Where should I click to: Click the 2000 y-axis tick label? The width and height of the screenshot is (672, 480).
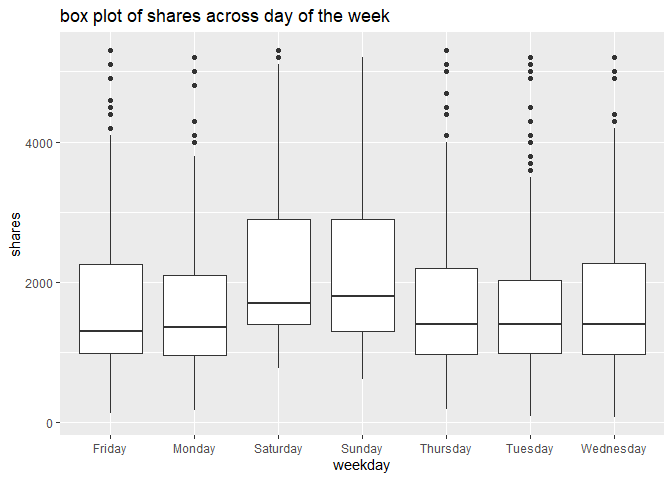click(x=40, y=283)
